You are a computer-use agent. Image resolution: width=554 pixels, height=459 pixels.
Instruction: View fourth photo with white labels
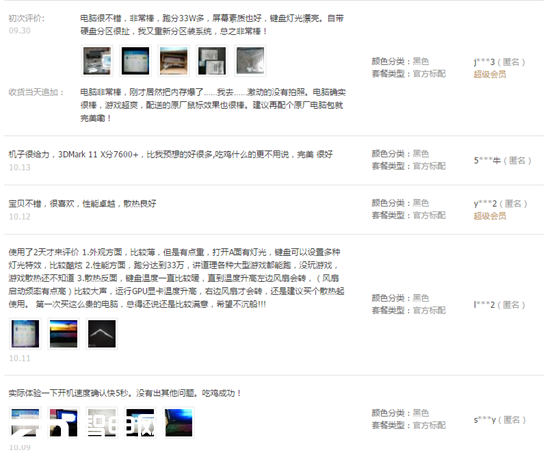pos(212,61)
